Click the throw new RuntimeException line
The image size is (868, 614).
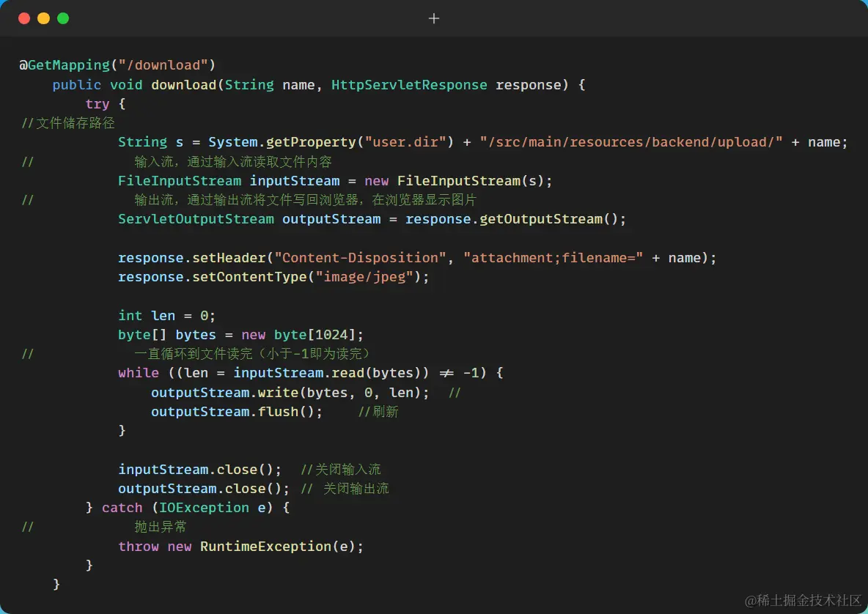[240, 546]
